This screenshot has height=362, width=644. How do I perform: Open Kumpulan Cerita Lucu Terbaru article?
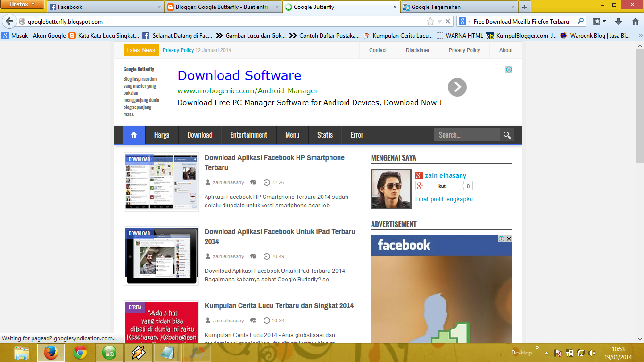coord(279,306)
